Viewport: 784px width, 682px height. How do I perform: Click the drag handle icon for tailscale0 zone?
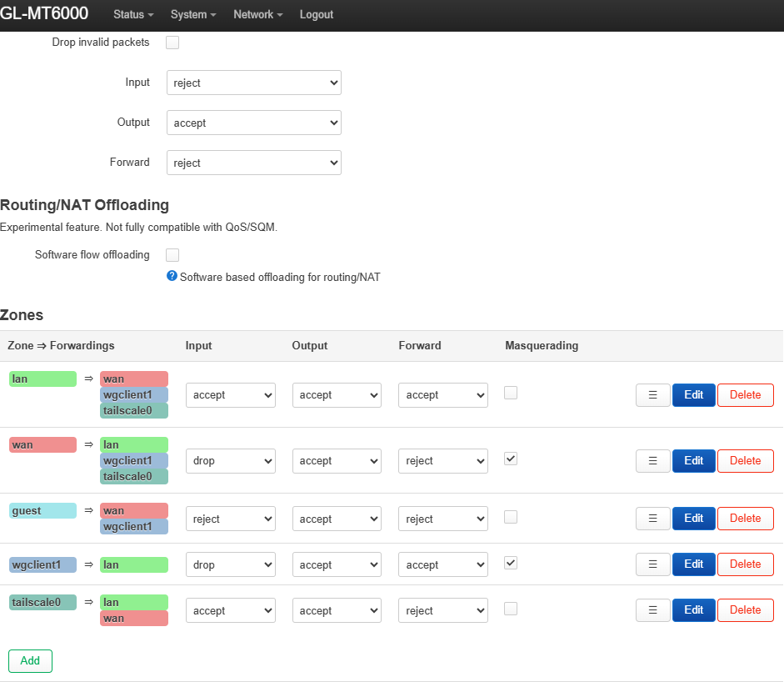click(x=653, y=610)
